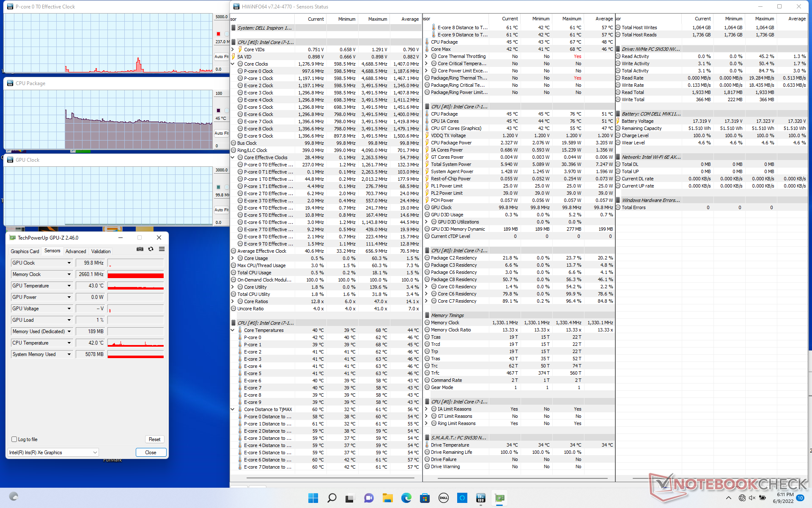Collapse the Core Clocks group
The image size is (812, 508).
pyautogui.click(x=233, y=64)
